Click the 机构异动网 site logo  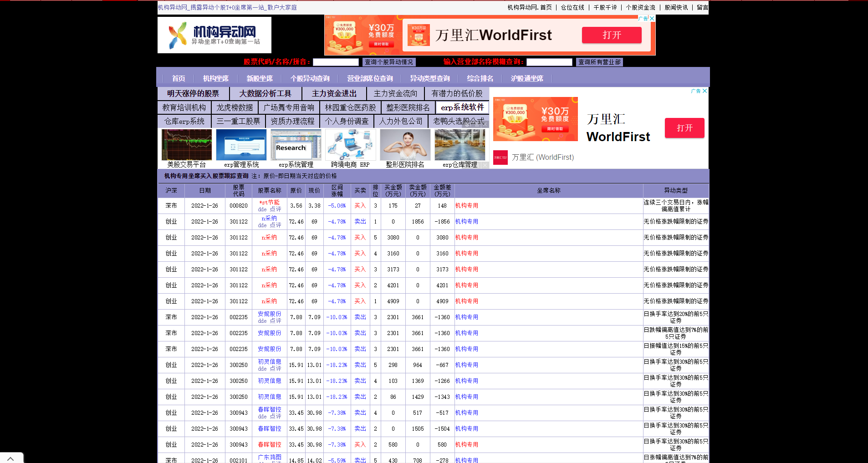pyautogui.click(x=214, y=35)
